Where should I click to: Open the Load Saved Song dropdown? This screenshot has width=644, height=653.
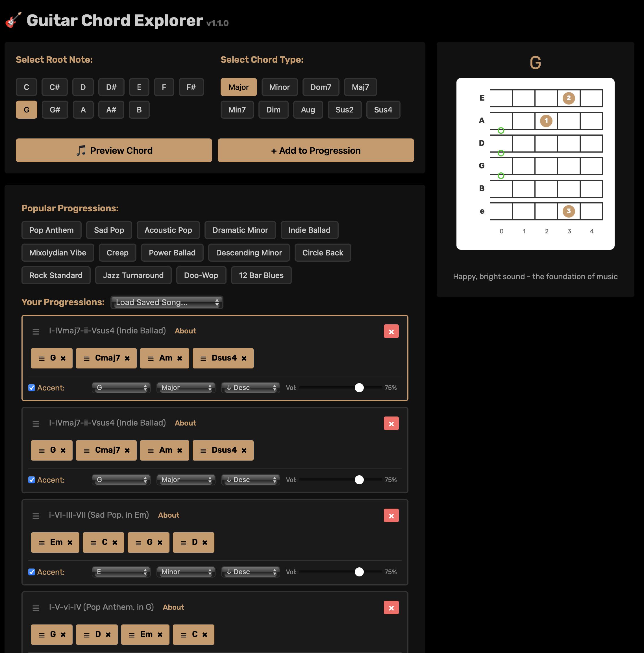167,302
